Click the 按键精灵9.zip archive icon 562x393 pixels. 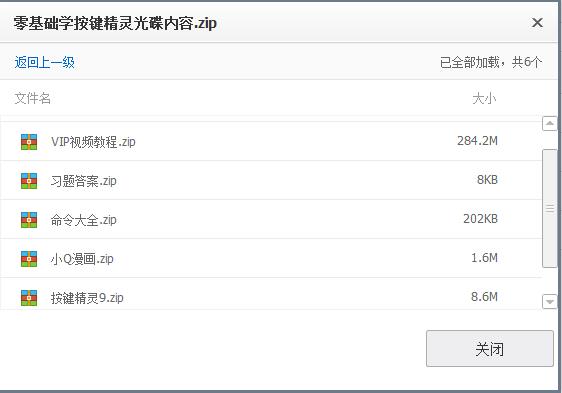pyautogui.click(x=29, y=298)
